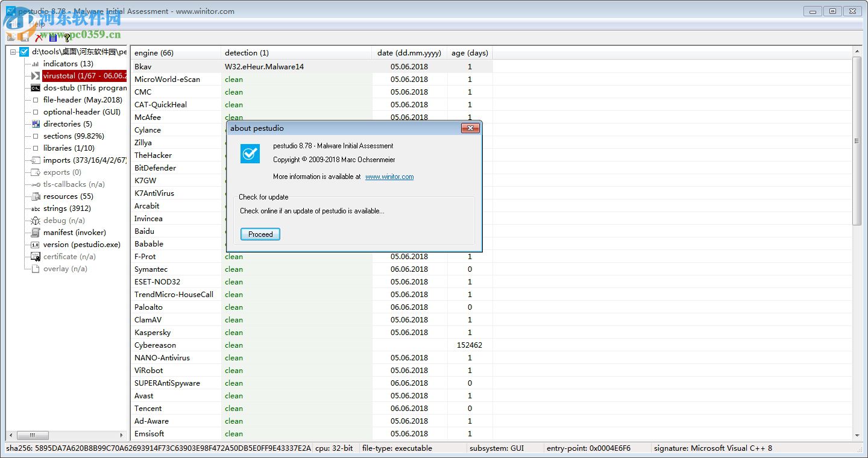The image size is (868, 458).
Task: Select the TrendMicro-HouseCall engine row
Action: [x=312, y=294]
